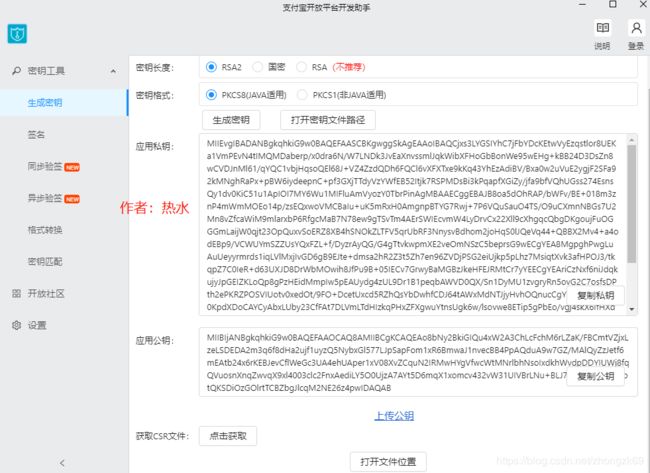Click the NEW badge beside 同步验签
650x473 pixels.
72,167
